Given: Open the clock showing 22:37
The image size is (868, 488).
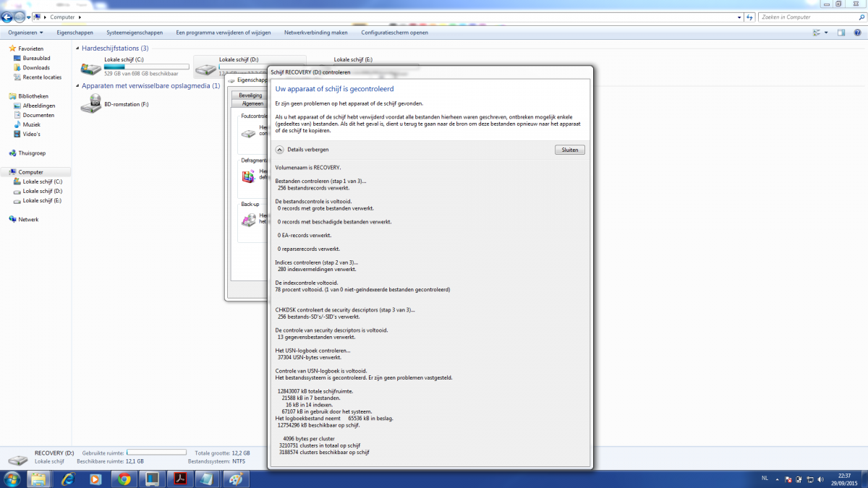Looking at the screenshot, I should pos(844,479).
